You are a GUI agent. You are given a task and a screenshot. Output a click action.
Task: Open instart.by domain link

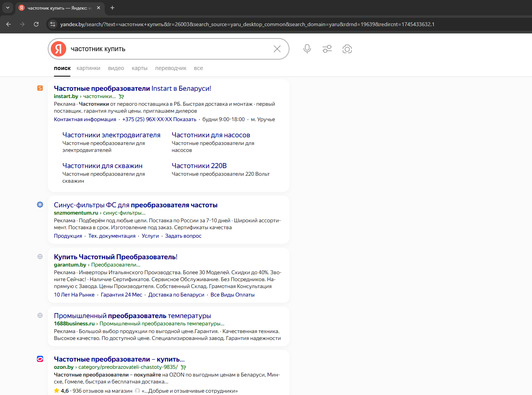click(66, 97)
